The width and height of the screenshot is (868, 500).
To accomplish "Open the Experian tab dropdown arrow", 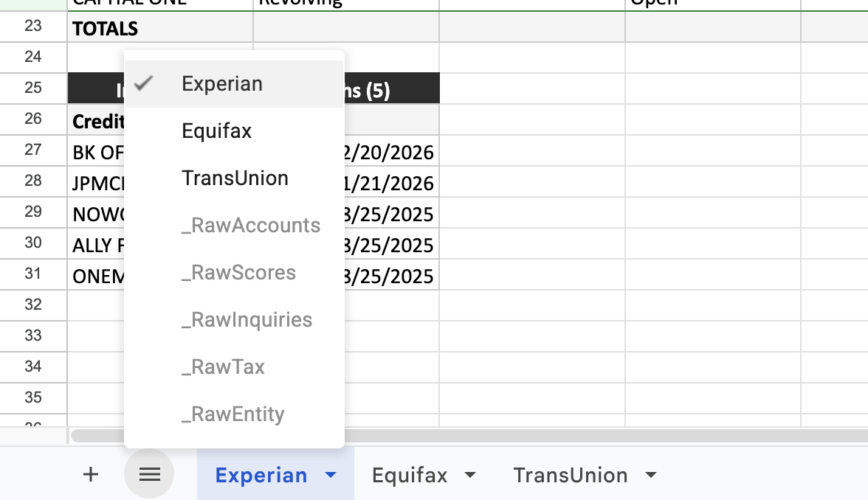I will point(330,476).
